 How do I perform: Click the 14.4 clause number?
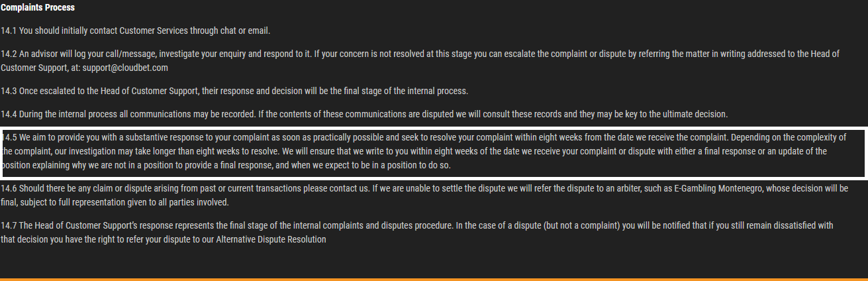pyautogui.click(x=9, y=114)
